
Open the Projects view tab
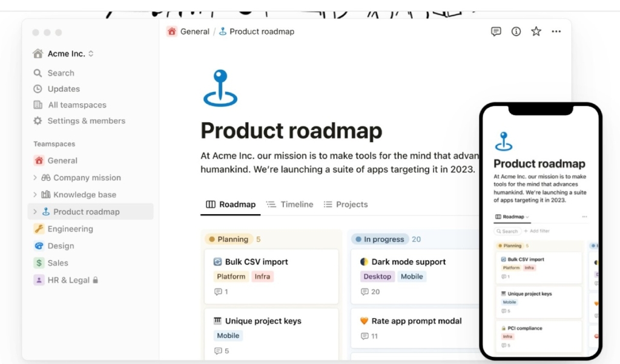[345, 204]
